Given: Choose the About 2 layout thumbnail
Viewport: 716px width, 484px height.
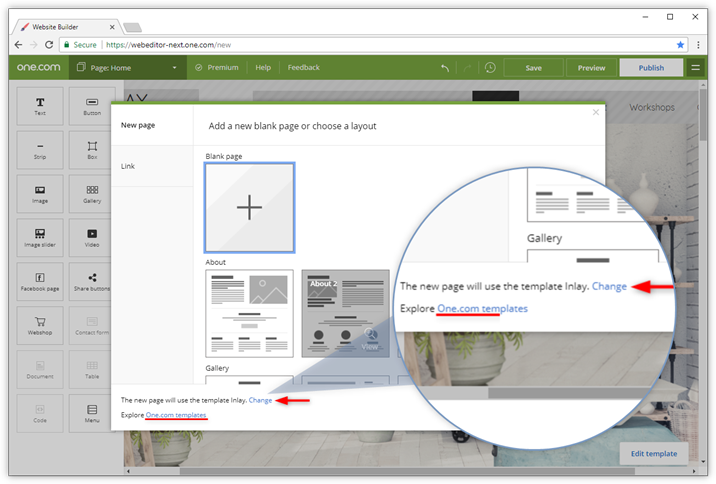Looking at the screenshot, I should 345,313.
